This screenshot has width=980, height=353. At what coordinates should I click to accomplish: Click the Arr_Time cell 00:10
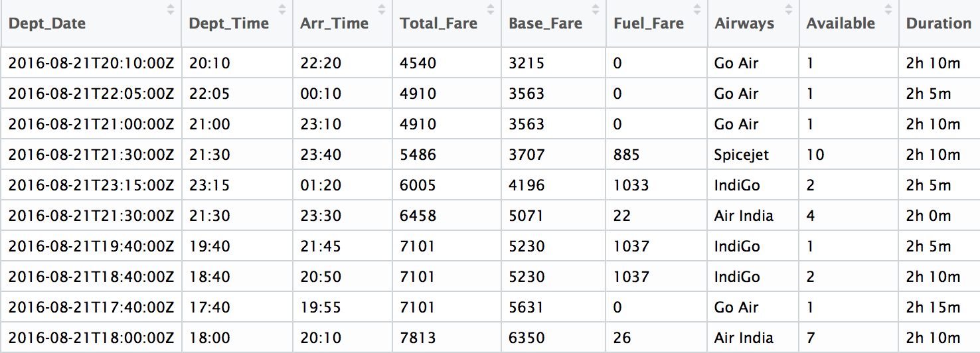pos(321,94)
